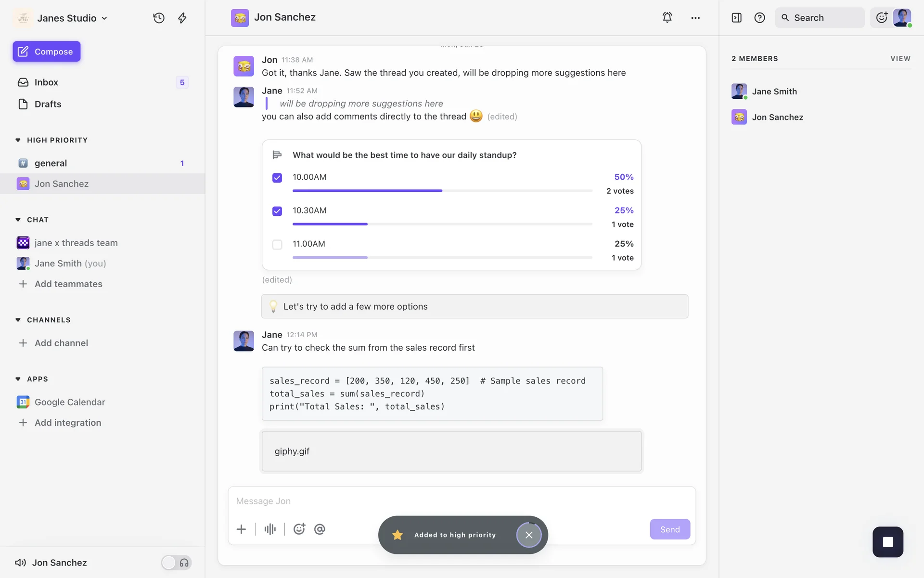
Task: Open the help question mark icon
Action: click(x=759, y=18)
